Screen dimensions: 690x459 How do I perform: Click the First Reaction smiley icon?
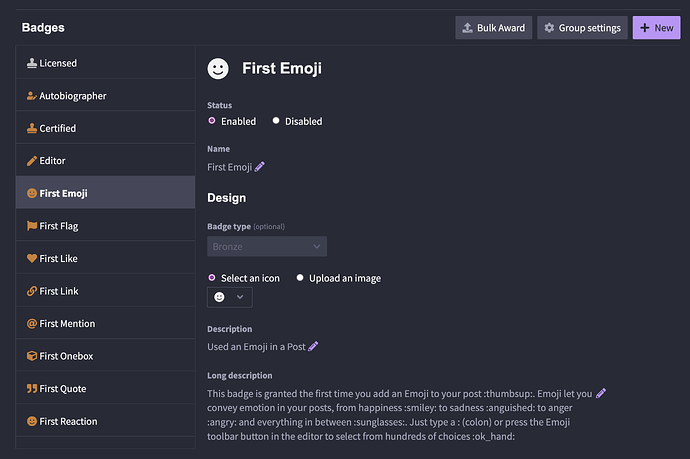(x=32, y=421)
